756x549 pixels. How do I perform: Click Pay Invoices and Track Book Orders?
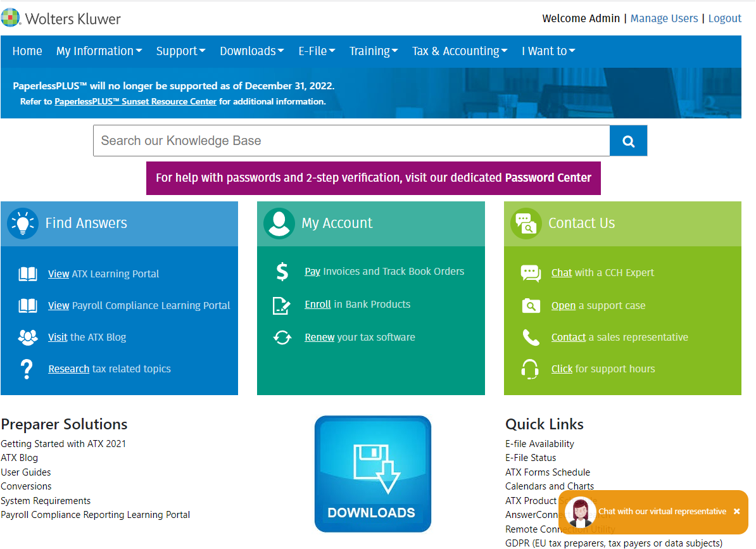(384, 272)
